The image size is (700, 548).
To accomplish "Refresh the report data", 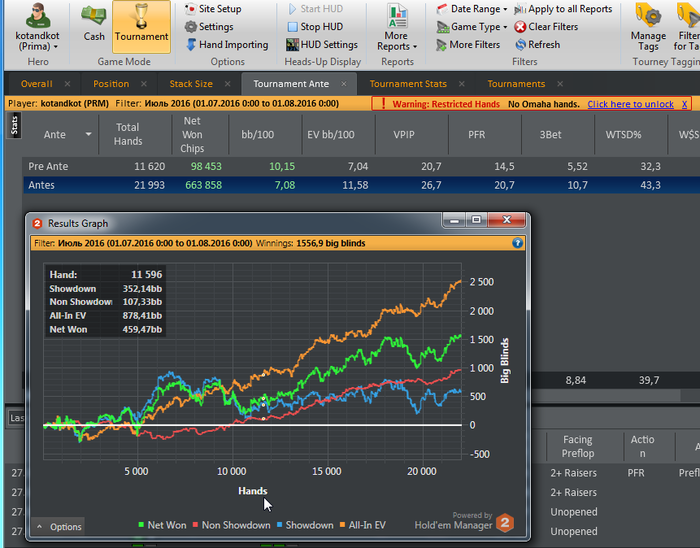I will coord(538,45).
